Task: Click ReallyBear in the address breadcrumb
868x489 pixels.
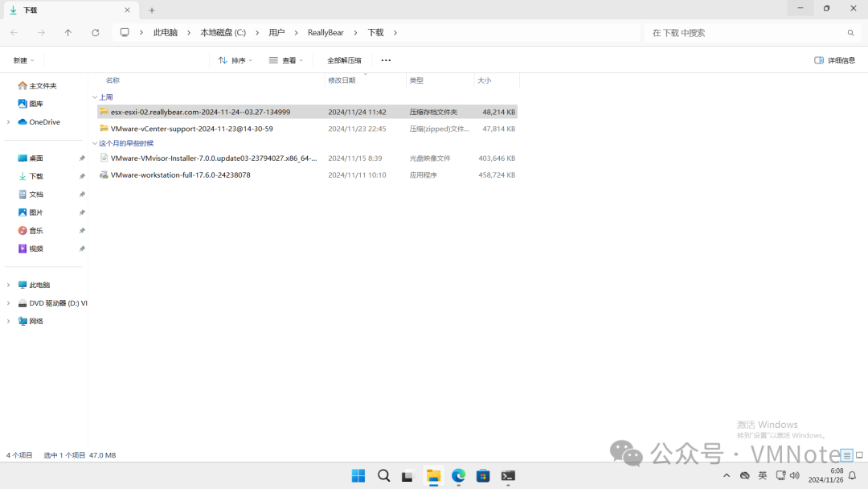Action: [x=325, y=33]
